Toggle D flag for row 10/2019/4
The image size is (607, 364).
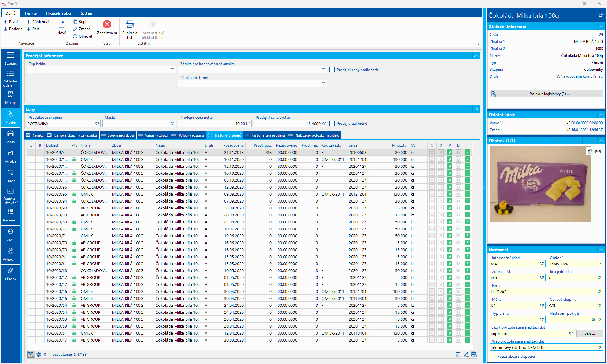point(458,153)
